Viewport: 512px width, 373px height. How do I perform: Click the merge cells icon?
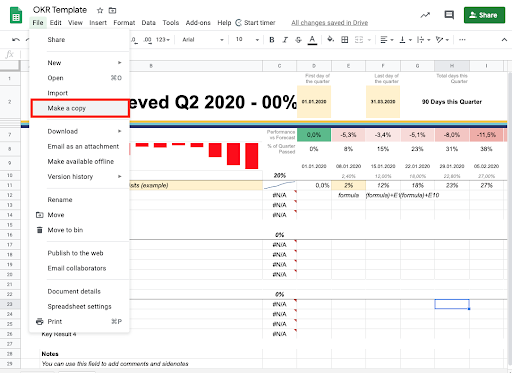pyautogui.click(x=359, y=40)
